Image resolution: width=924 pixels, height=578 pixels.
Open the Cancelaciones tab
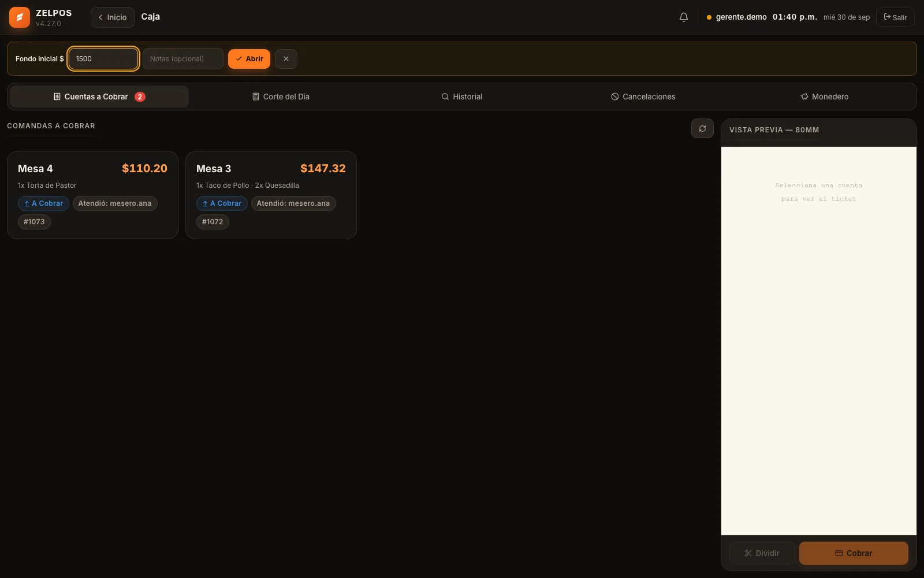click(643, 97)
